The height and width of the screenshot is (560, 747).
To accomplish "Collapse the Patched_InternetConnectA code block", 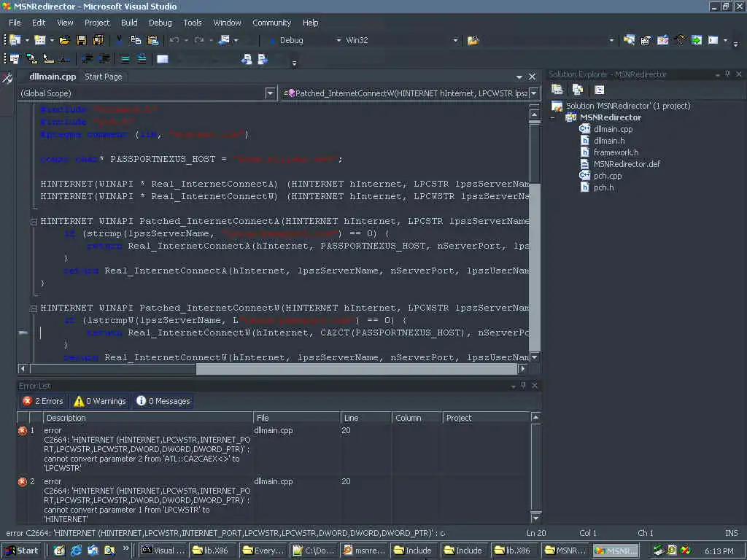I will (x=34, y=222).
